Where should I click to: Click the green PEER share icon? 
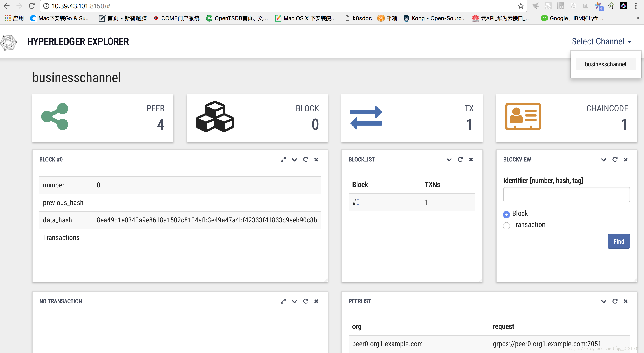[x=55, y=117]
